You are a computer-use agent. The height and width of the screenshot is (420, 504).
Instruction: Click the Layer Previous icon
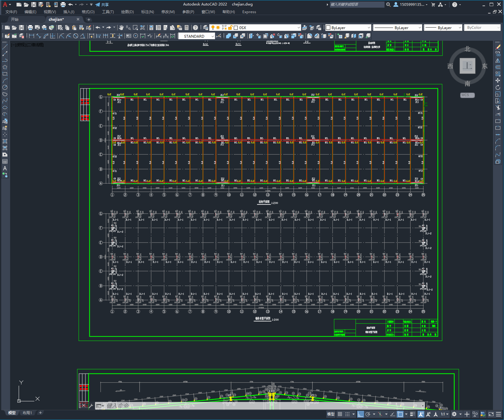312,28
